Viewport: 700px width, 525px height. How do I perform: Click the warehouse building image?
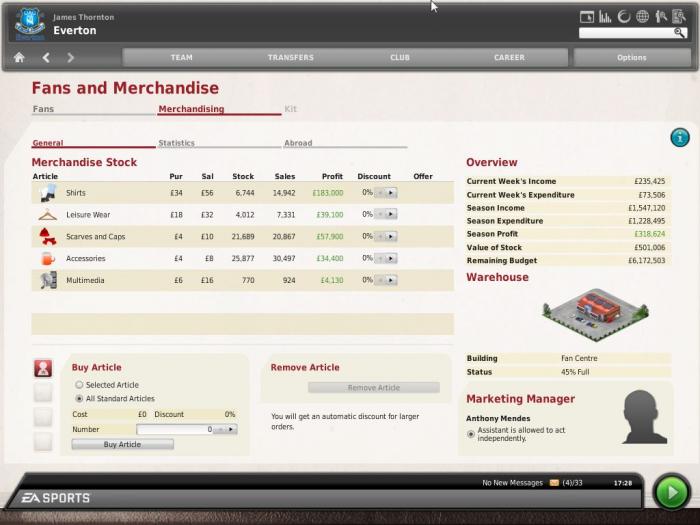point(595,314)
